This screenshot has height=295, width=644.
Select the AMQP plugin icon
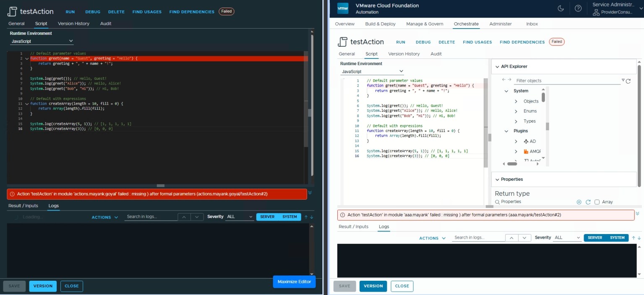point(525,151)
